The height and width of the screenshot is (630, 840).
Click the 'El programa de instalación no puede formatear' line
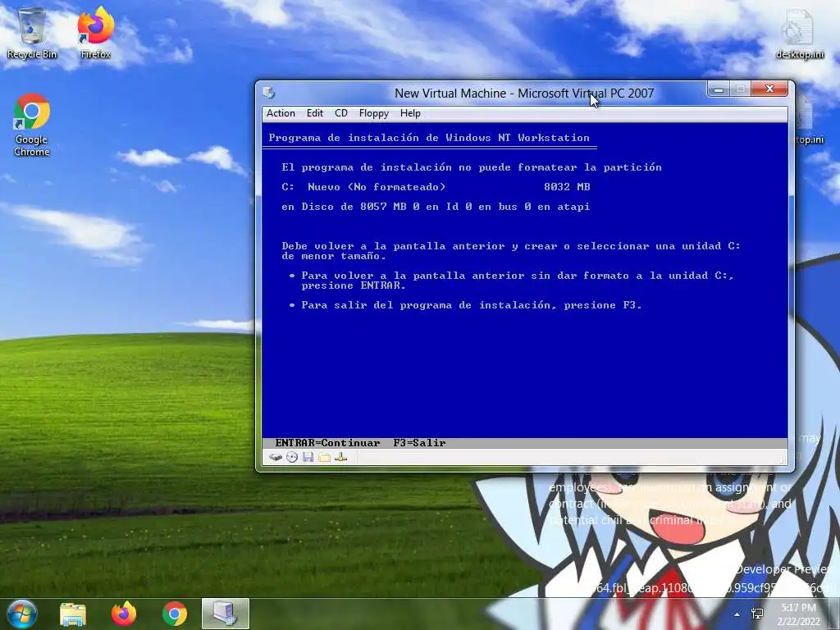(x=472, y=167)
